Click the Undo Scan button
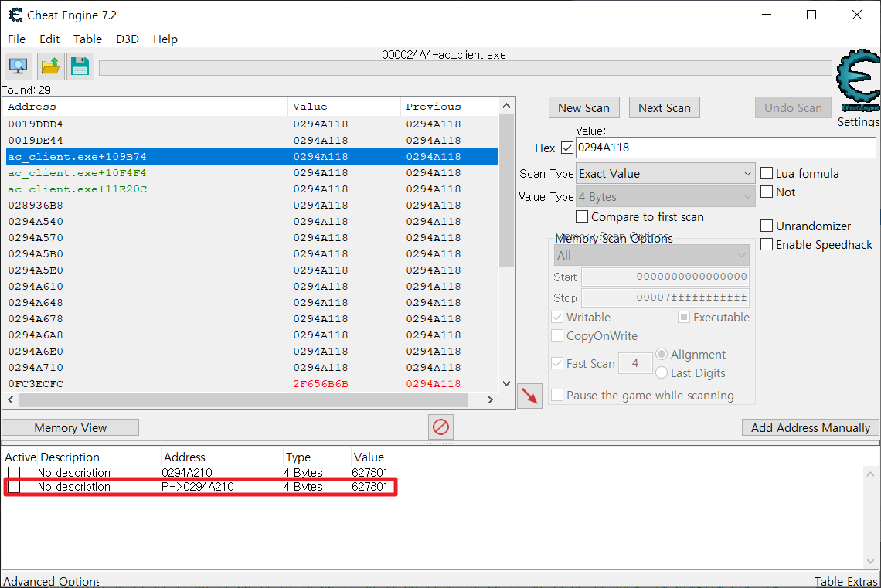Screen dimensions: 881x588 [x=793, y=108]
